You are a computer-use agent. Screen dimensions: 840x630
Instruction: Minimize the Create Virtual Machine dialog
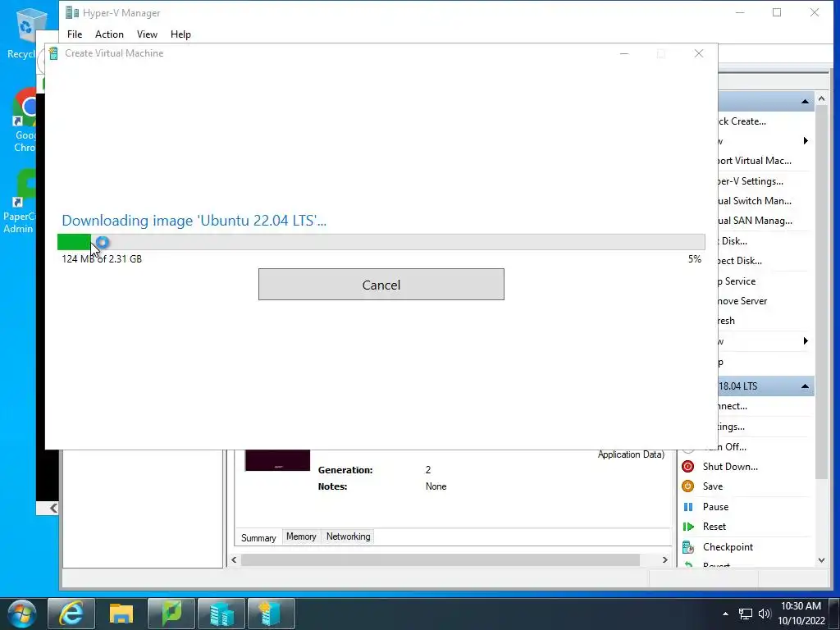624,53
